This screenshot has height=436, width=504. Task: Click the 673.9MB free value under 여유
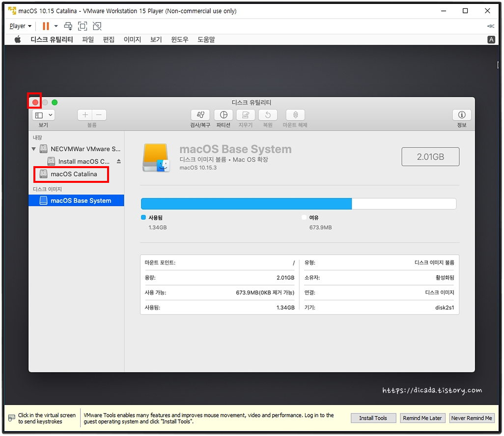pyautogui.click(x=320, y=227)
